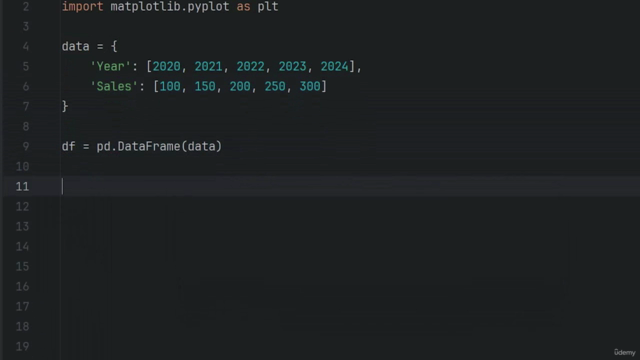Click gutter line number 14
Screen dimensions: 640x360
tap(22, 247)
